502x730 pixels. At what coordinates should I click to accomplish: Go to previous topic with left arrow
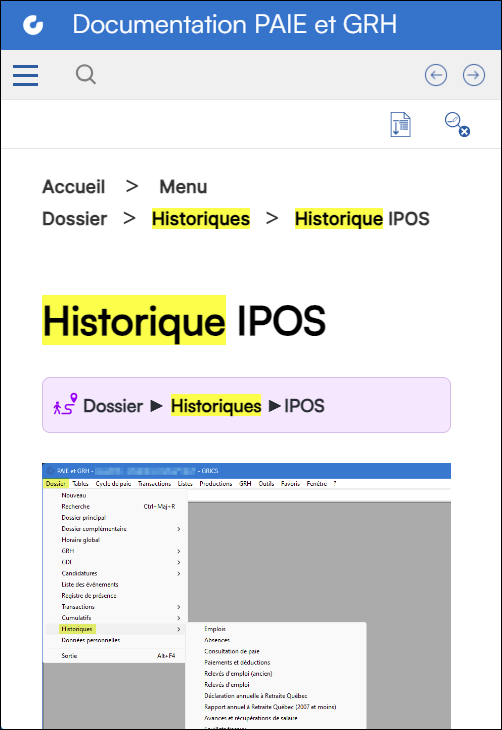436,75
